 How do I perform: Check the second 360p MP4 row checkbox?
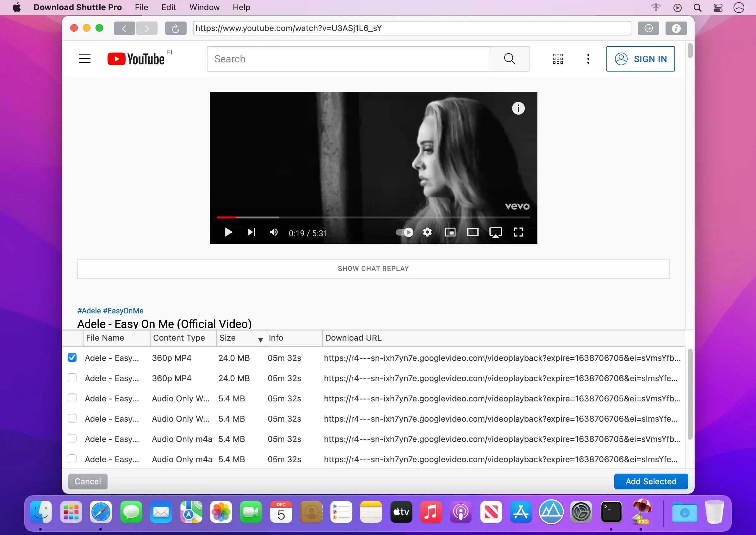tap(72, 378)
